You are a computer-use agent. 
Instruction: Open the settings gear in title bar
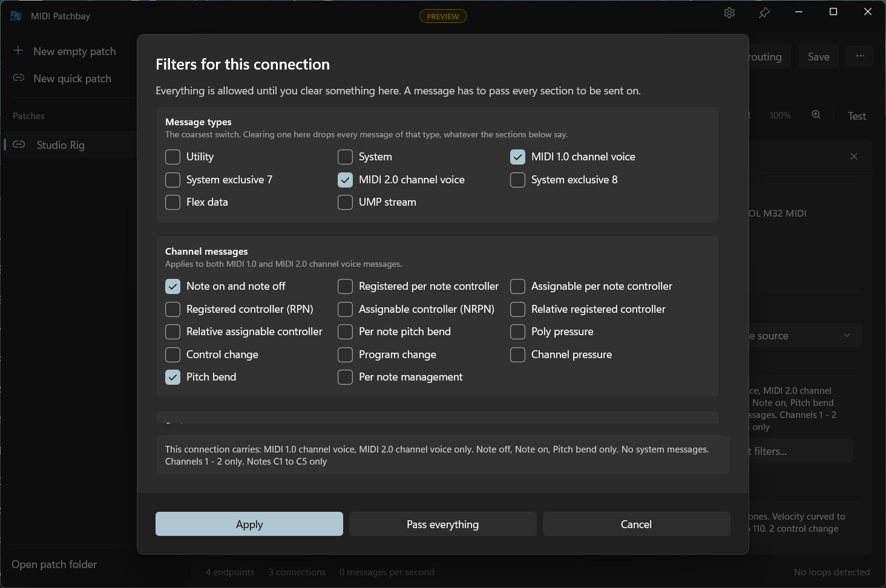(x=729, y=13)
